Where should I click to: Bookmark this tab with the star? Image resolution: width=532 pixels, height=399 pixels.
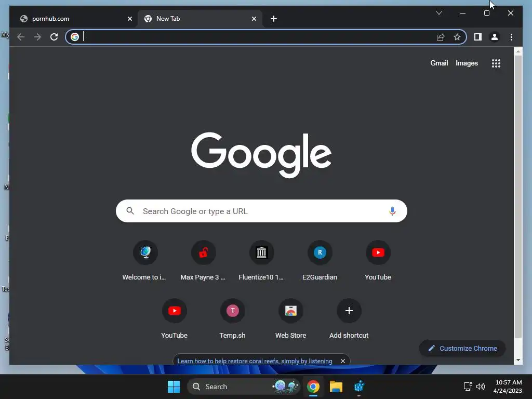[457, 37]
